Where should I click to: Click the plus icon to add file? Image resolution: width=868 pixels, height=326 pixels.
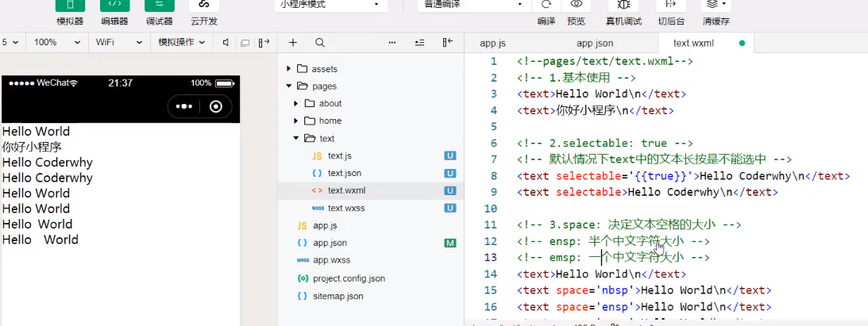(293, 43)
